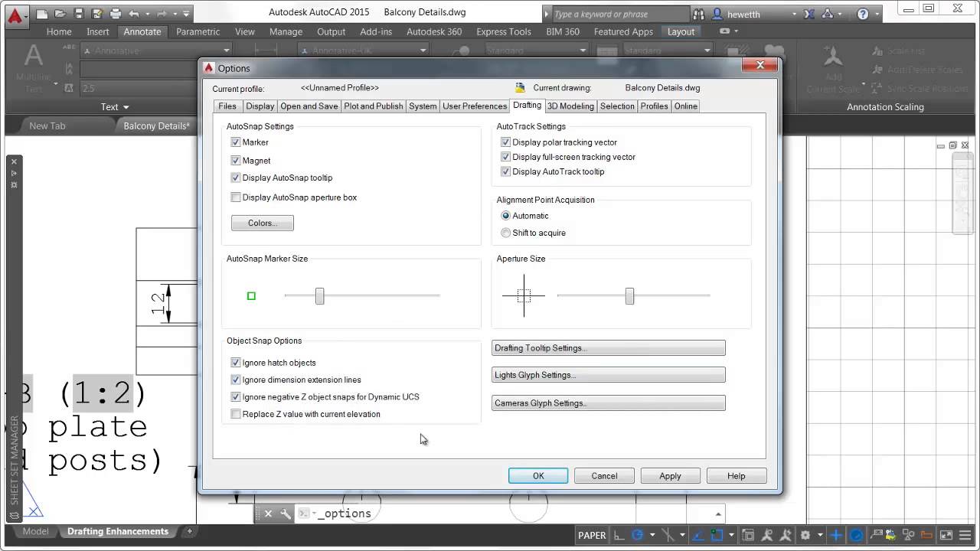Viewport: 980px width, 551px height.
Task: Click the Colors... button
Action: (x=262, y=223)
